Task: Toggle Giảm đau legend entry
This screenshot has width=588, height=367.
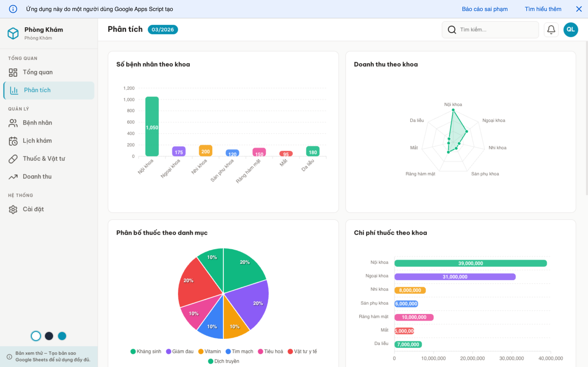Action: tap(180, 351)
